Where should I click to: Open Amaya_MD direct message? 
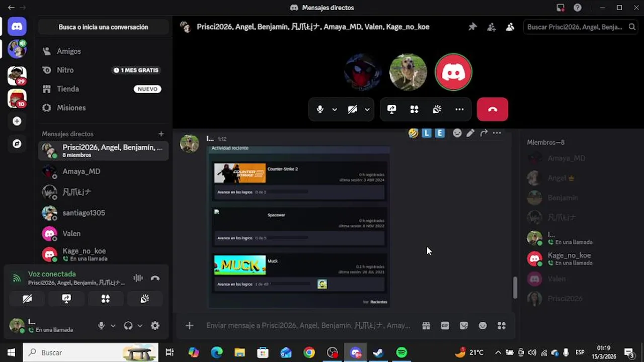tap(103, 171)
